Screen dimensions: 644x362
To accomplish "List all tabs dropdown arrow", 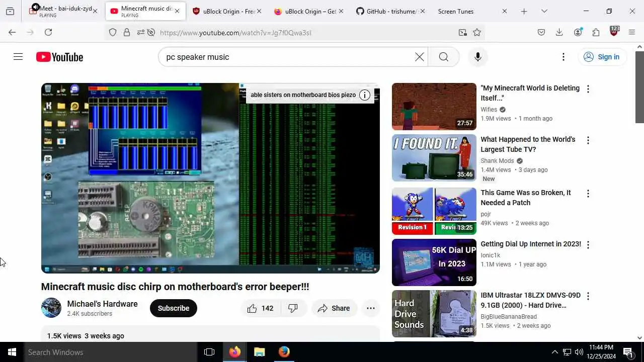I will (544, 11).
